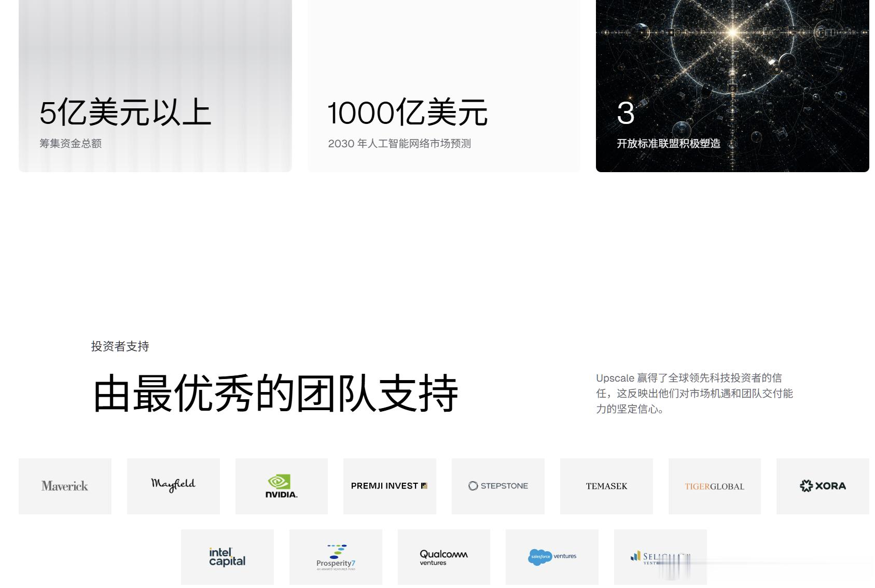Viewport: 875px width, 588px height.
Task: Click the 2030 年人工智能网络市场预测 caption
Action: point(399,144)
